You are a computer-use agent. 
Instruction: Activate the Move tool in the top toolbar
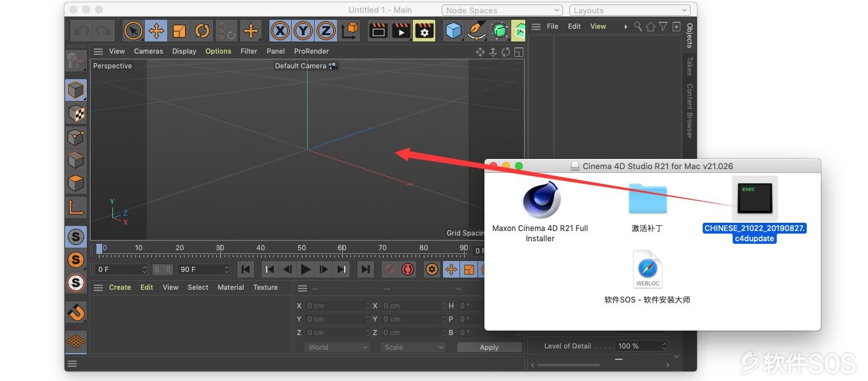point(156,31)
